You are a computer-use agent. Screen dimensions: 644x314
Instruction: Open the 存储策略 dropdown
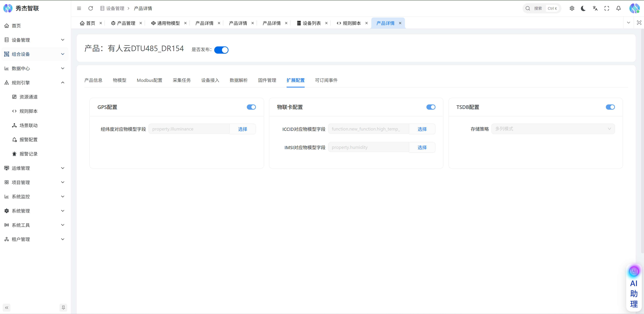[x=553, y=129]
